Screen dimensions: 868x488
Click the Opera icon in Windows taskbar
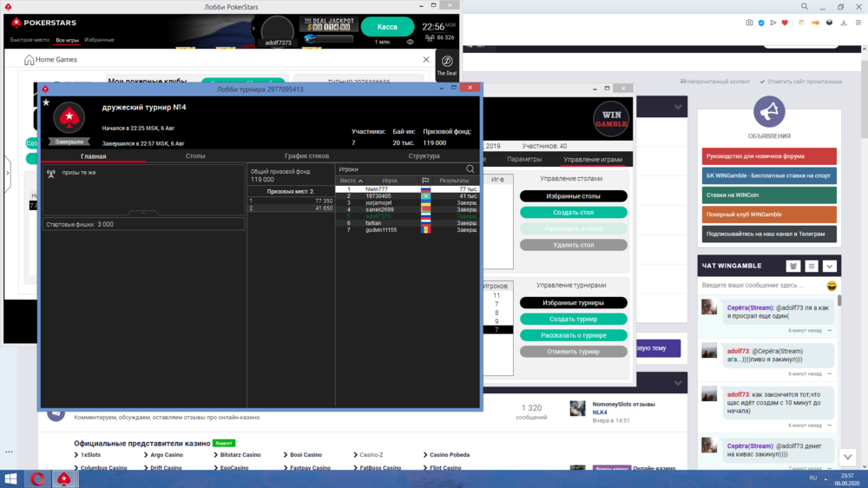click(37, 478)
